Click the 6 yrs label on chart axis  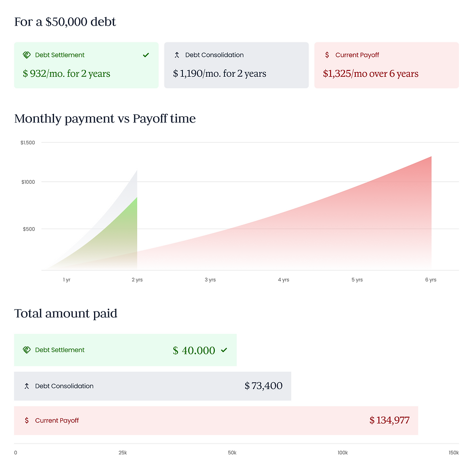(431, 280)
